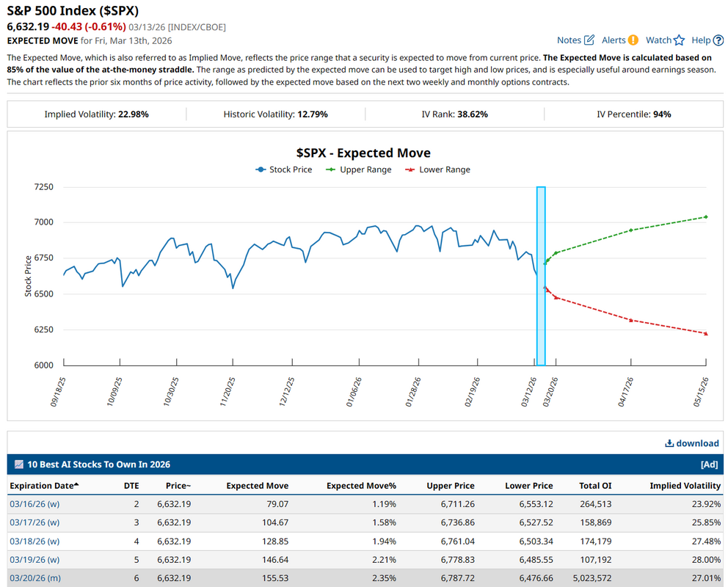Click the Notes pencil icon
This screenshot has height=587, width=728.
click(589, 40)
